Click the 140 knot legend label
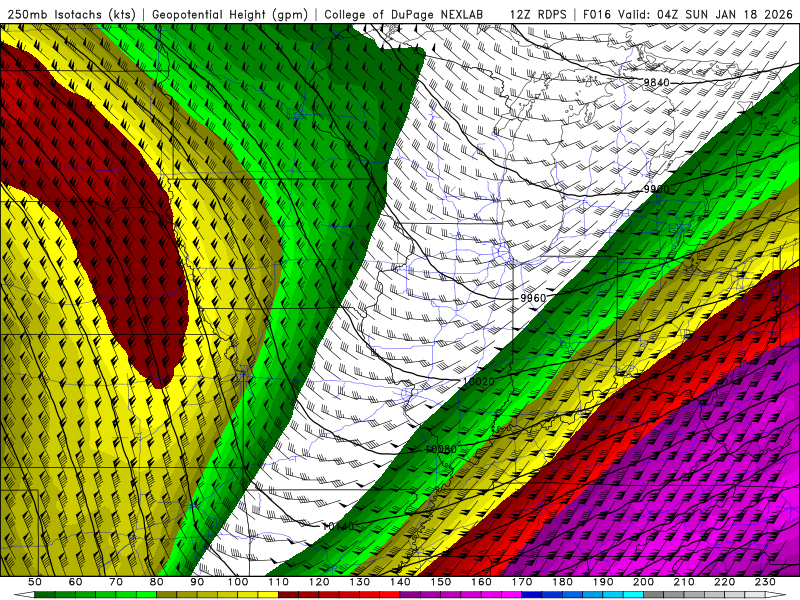This screenshot has height=600, width=800. (401, 582)
